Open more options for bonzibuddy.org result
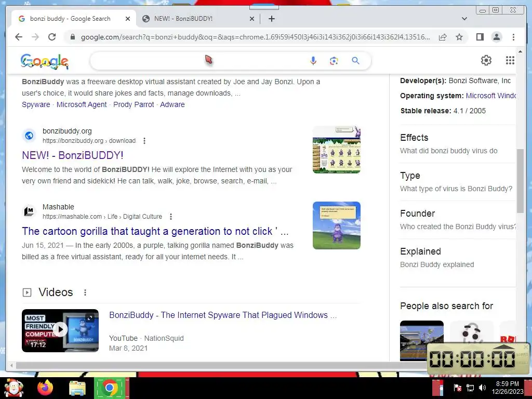The image size is (532, 399). [144, 141]
